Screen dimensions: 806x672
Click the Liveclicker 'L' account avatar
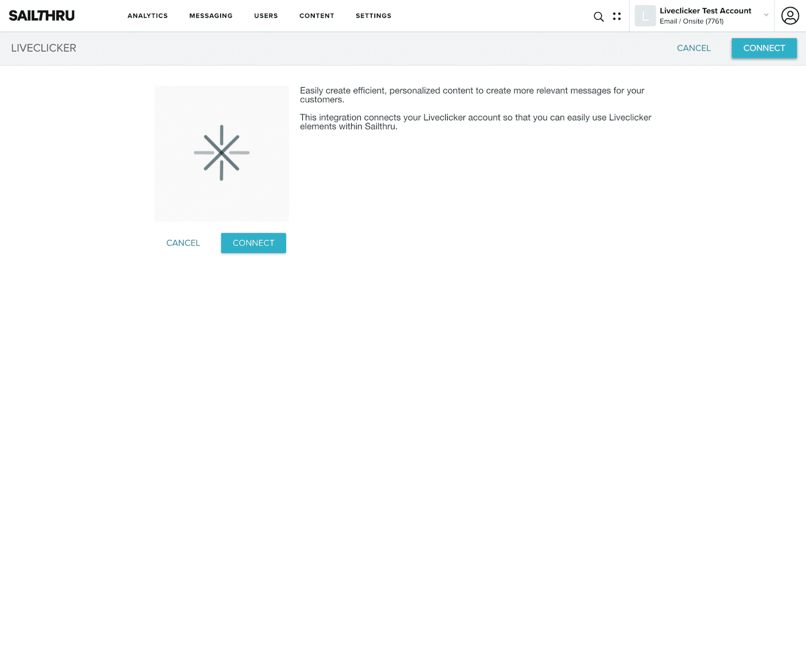[x=645, y=16]
